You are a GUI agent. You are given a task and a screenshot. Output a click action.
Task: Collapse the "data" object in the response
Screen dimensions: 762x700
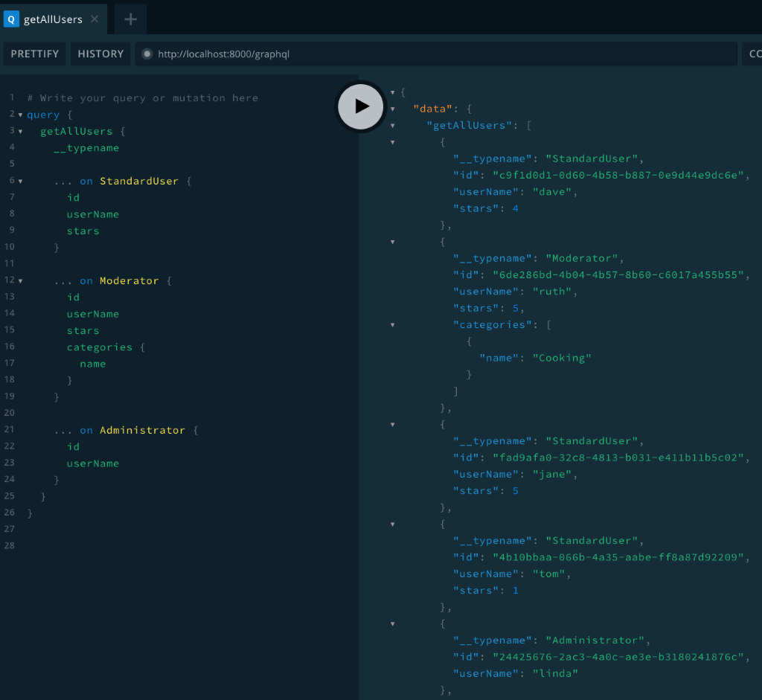pos(393,109)
